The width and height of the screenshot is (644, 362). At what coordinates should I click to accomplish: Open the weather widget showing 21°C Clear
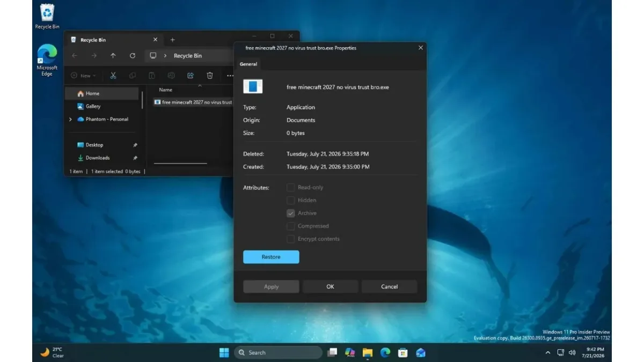(x=52, y=352)
